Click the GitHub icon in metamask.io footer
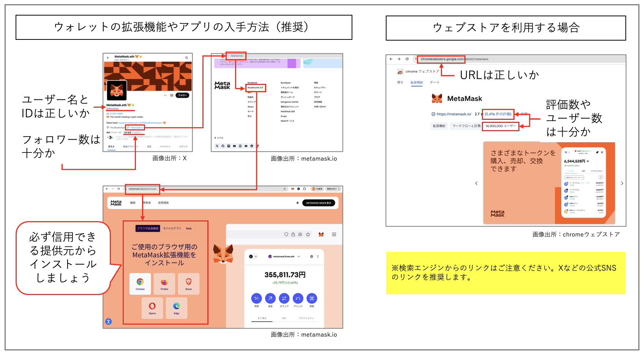 [223, 146]
